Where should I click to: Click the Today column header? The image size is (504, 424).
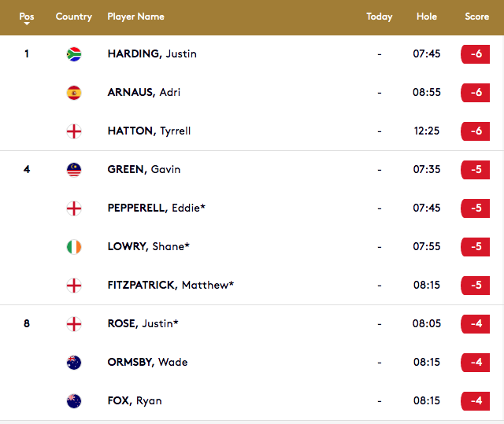tap(380, 17)
